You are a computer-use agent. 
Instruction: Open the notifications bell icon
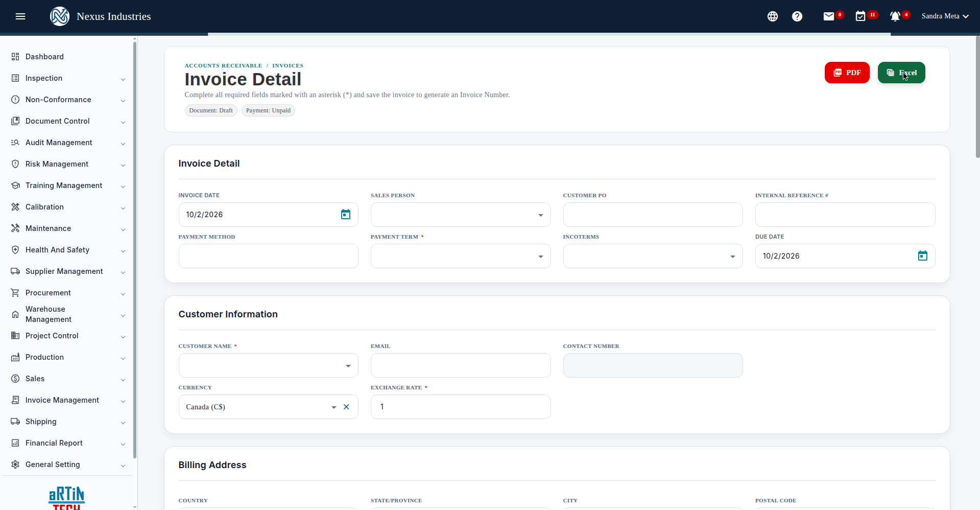click(x=895, y=16)
